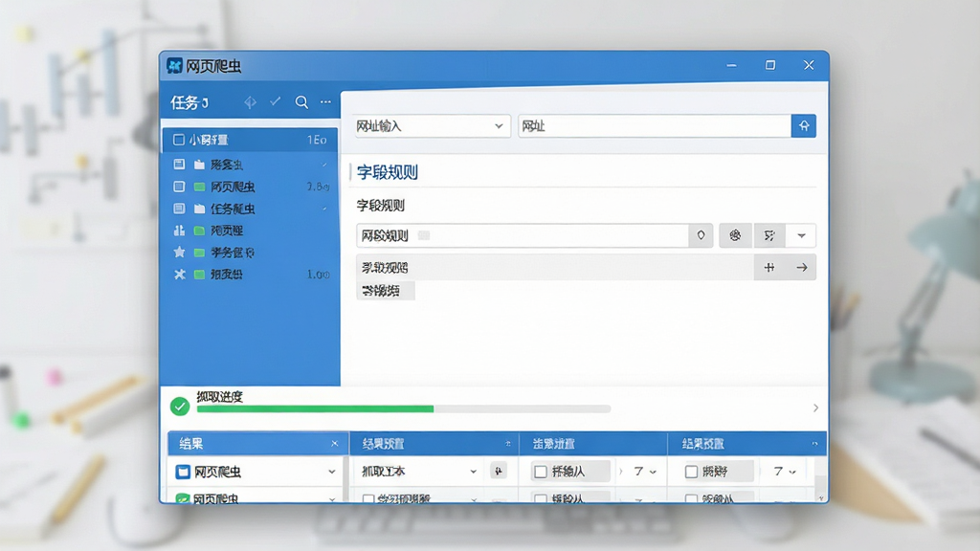Click the fourth results column header
This screenshot has width=980, height=551.
point(746,444)
